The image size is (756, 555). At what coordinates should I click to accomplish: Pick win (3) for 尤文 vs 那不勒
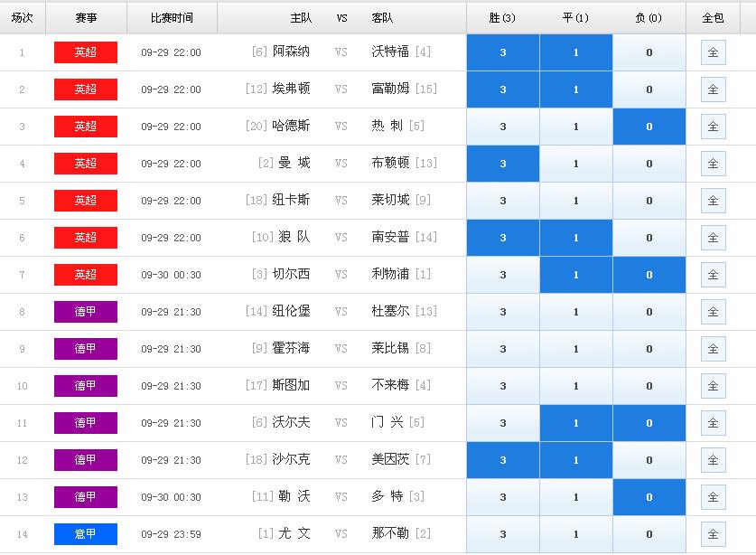[503, 534]
